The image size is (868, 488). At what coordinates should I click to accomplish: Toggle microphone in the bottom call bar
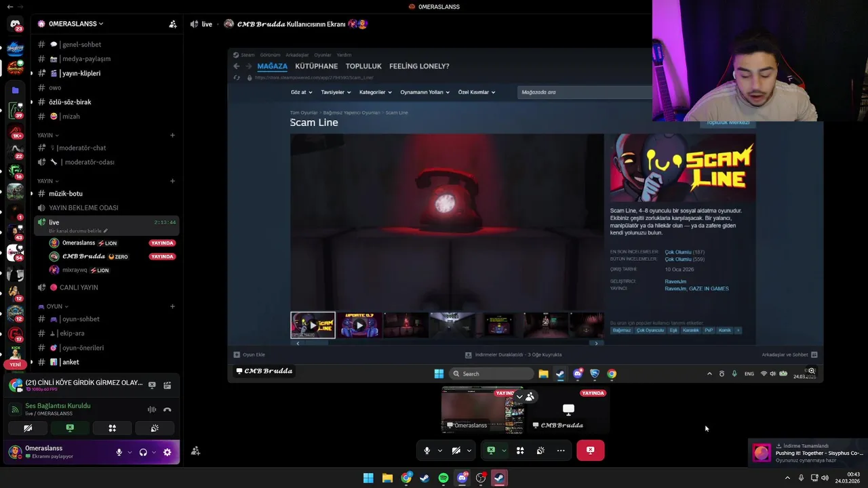427,451
